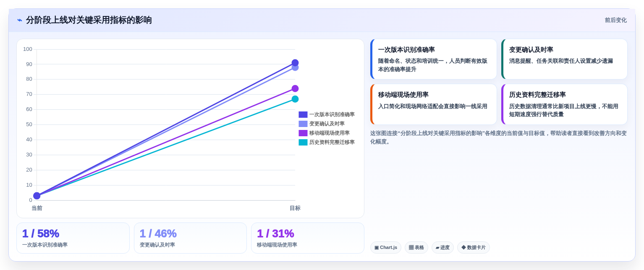Viewport: 644px width, 270px height.
Task: Click the 当前 x-axis label
Action: point(37,208)
